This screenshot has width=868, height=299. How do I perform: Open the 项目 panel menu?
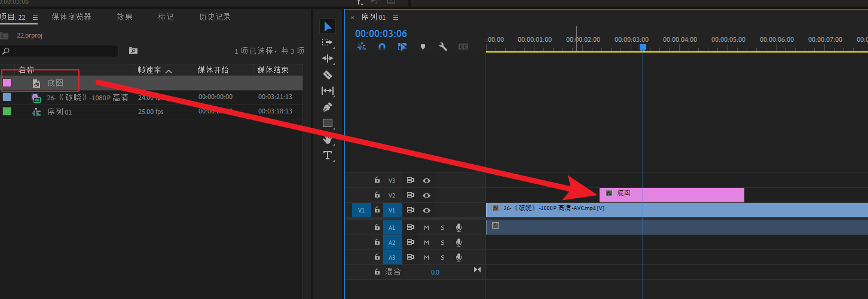coord(35,18)
